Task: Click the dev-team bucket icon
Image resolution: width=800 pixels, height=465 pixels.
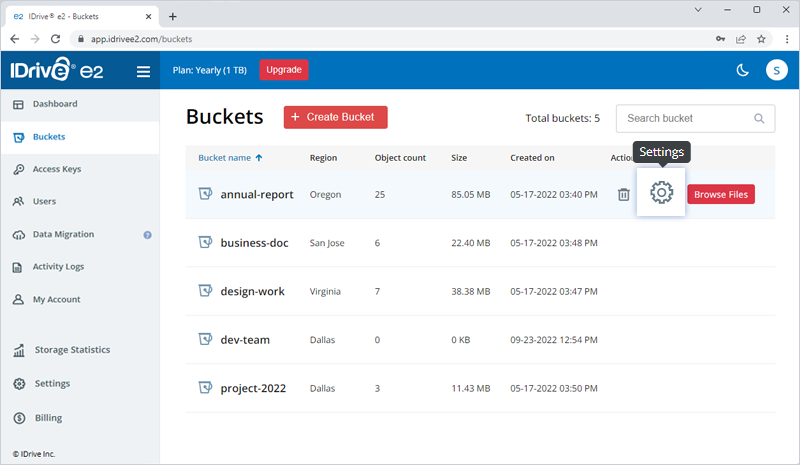Action: tap(205, 339)
